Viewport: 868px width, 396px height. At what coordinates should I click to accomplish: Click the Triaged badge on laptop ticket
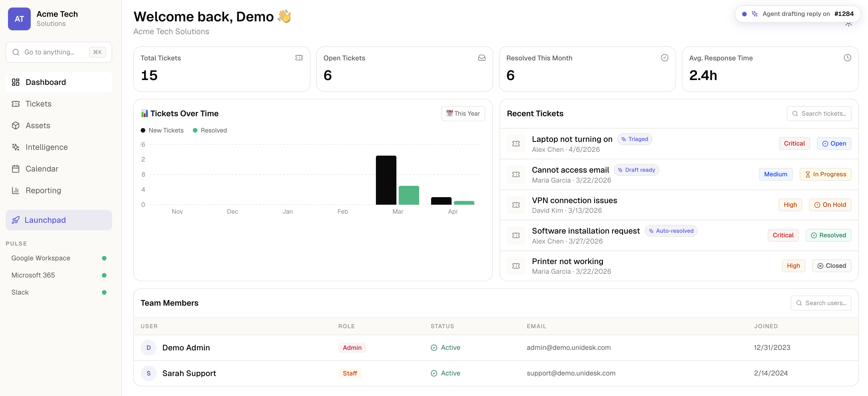click(x=634, y=139)
